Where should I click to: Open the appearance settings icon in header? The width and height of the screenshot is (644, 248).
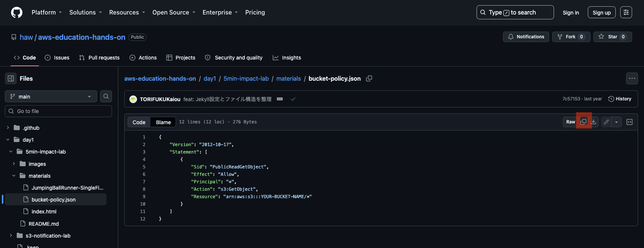click(626, 12)
